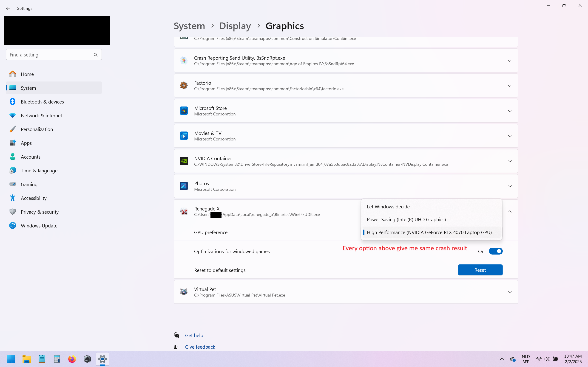The height and width of the screenshot is (367, 588).
Task: Open the Give feedback link
Action: (x=200, y=347)
